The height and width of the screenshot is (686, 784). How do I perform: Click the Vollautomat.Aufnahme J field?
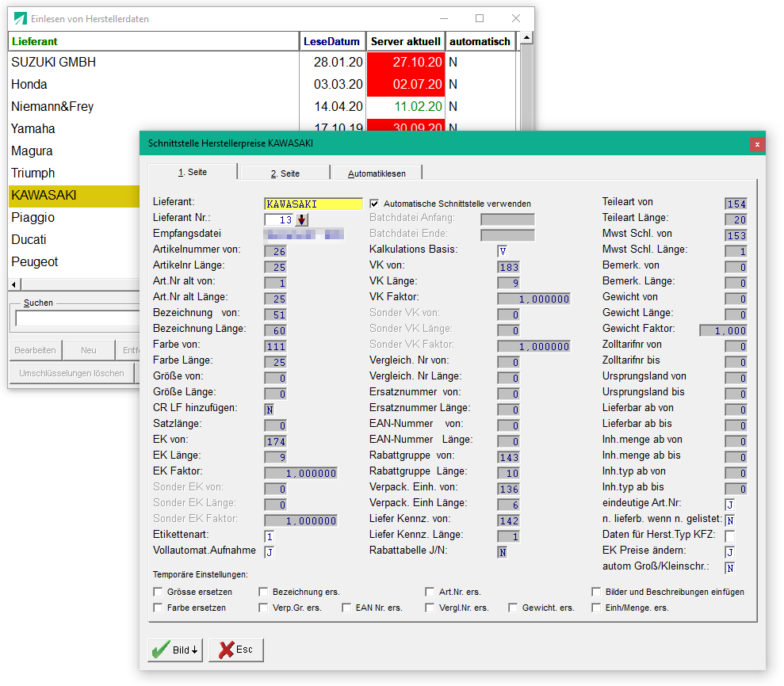pos(269,552)
